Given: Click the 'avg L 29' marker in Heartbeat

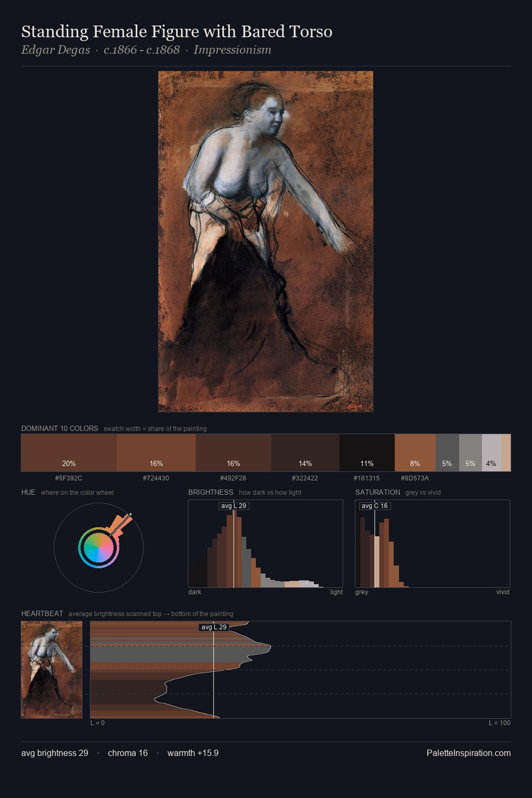Looking at the screenshot, I should pos(214,627).
